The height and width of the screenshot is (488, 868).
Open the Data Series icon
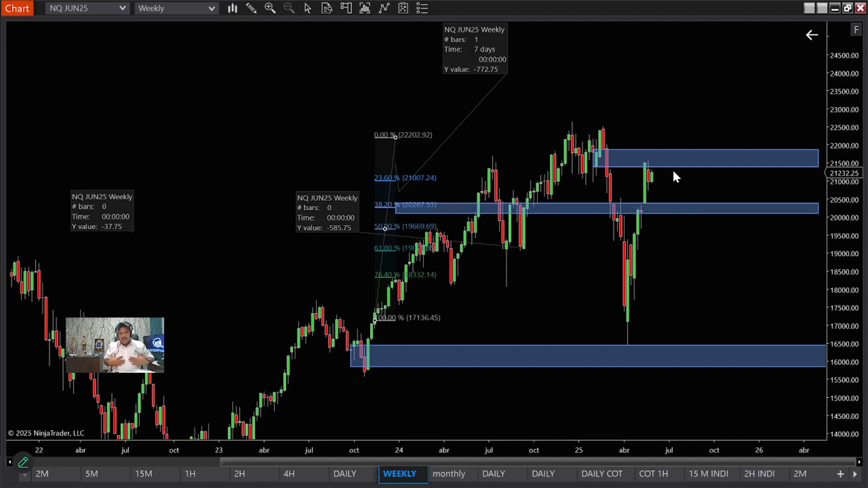point(365,8)
